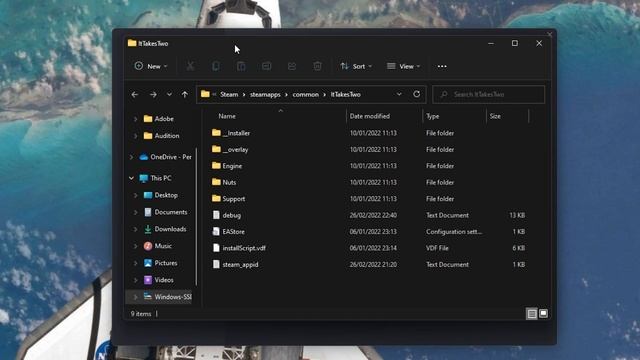Click the Cut scissors icon in toolbar

[190, 66]
